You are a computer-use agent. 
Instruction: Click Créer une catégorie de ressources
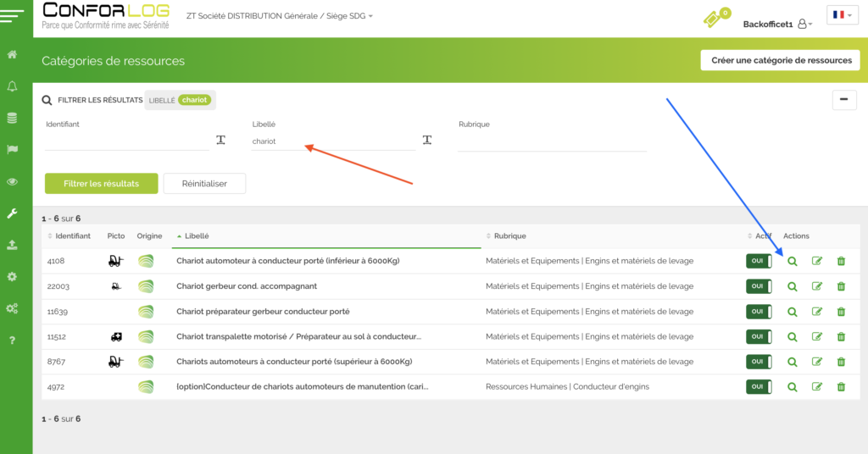pyautogui.click(x=781, y=60)
